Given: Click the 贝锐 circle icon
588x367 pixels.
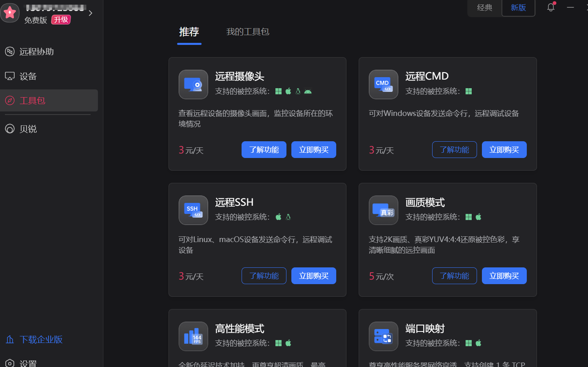Looking at the screenshot, I should (x=10, y=129).
